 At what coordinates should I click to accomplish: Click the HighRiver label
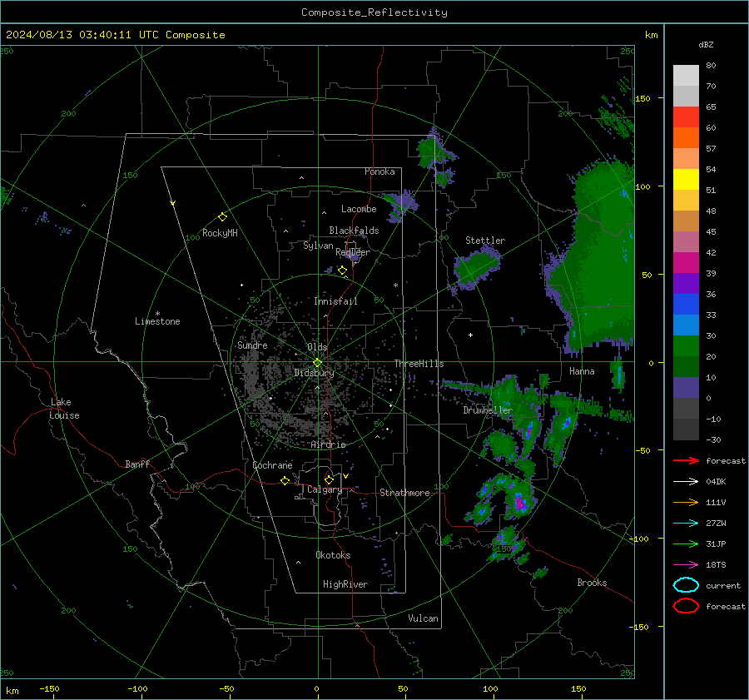[x=345, y=584]
